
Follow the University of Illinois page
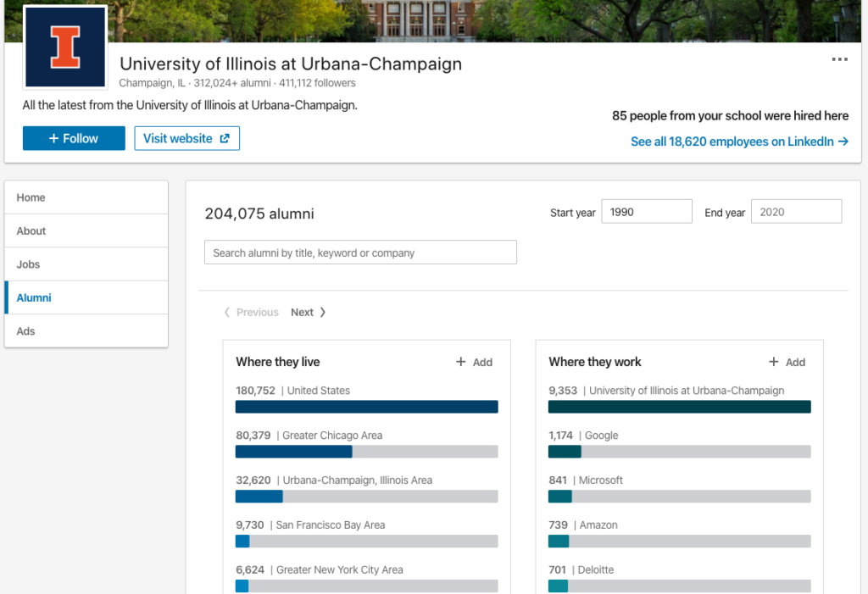pos(74,138)
